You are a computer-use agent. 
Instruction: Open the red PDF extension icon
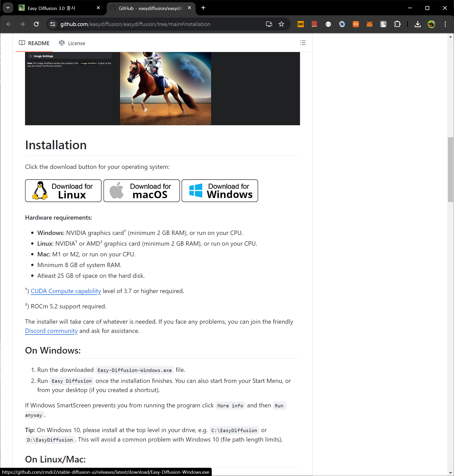point(315,24)
